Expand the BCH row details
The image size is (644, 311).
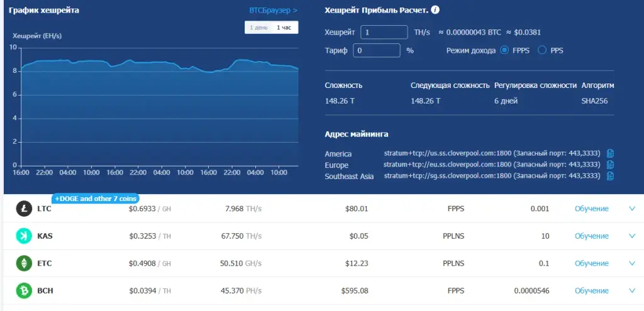632,291
